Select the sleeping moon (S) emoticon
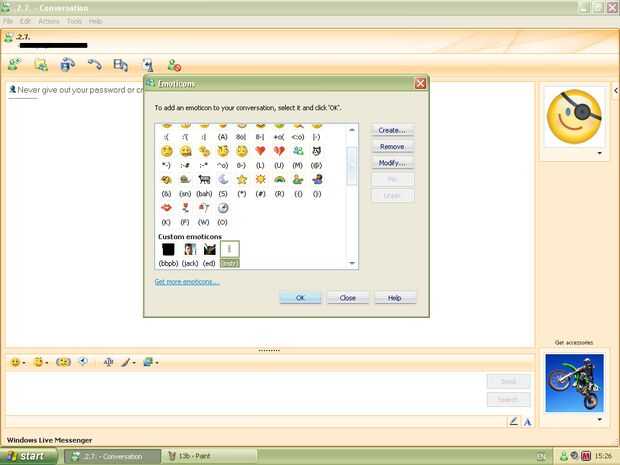The height and width of the screenshot is (465, 620). pos(223,180)
